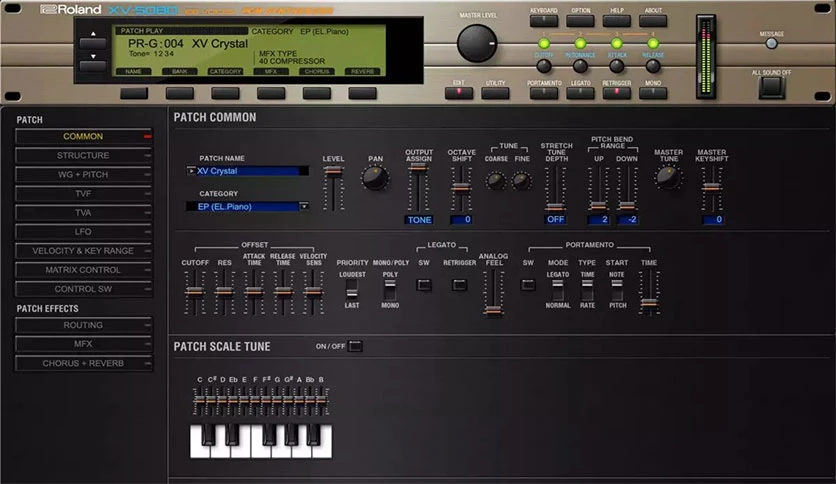Toggle the front panel Portamento button
The width and height of the screenshot is (836, 484).
[544, 93]
